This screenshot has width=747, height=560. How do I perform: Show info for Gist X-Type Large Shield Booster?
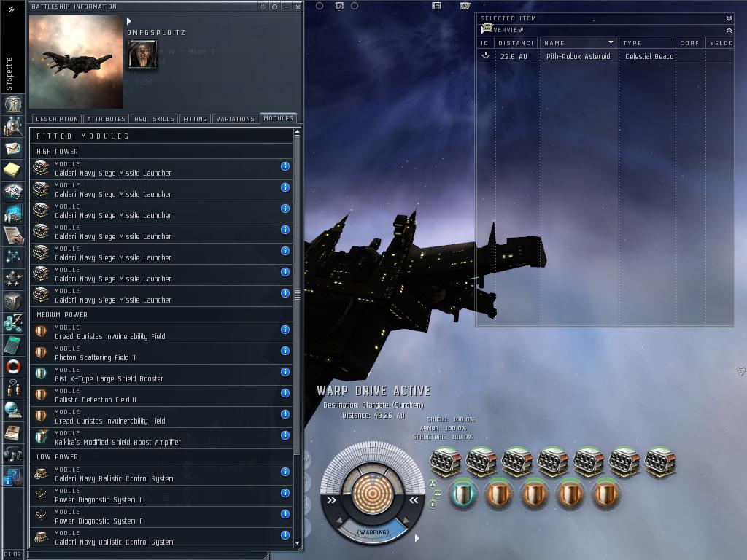[x=285, y=372]
